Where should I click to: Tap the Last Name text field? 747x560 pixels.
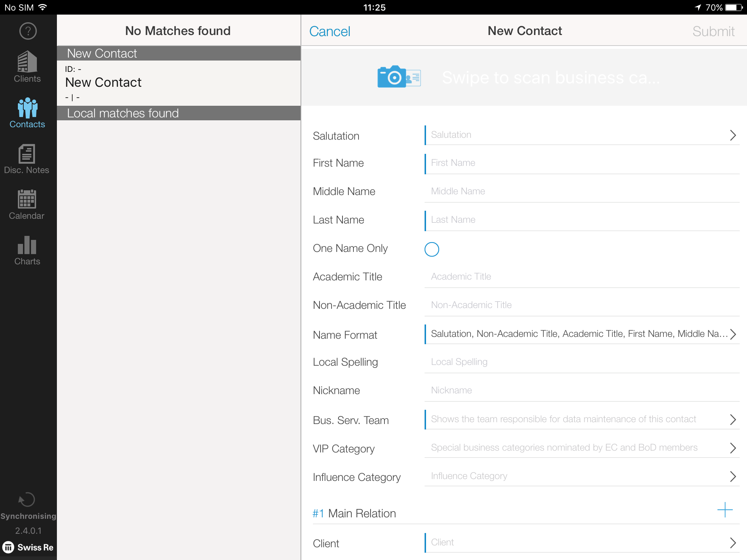[582, 220]
